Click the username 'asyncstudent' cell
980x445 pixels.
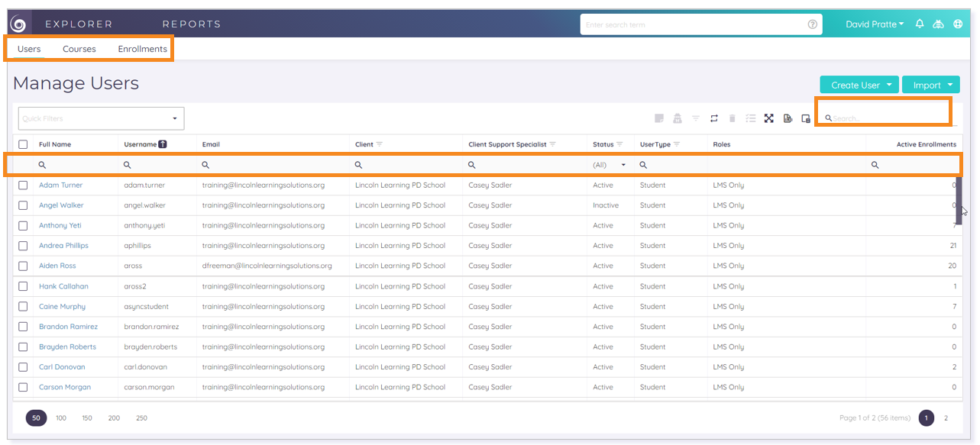tap(147, 306)
